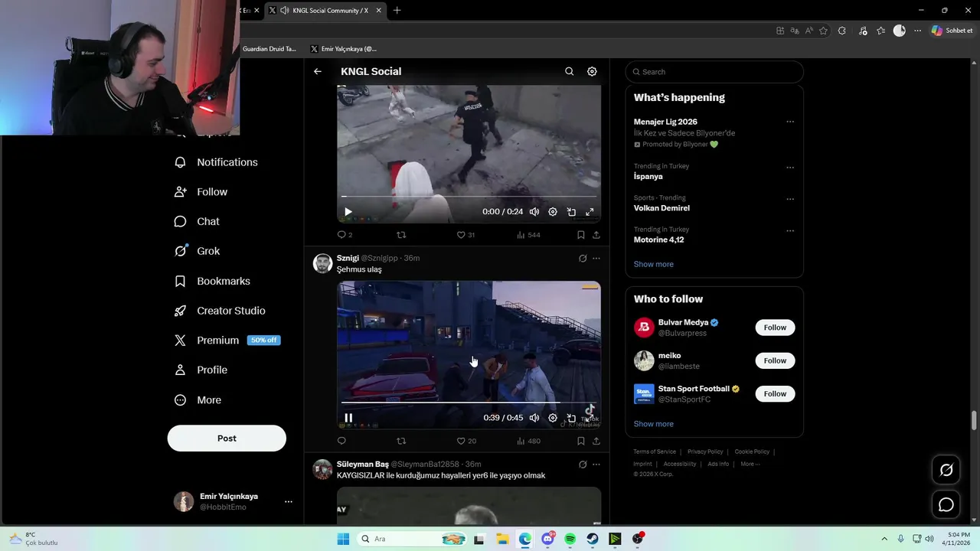Viewport: 980px width, 551px height.
Task: Open Grok icon on Süleyman Baş post
Action: click(x=583, y=465)
